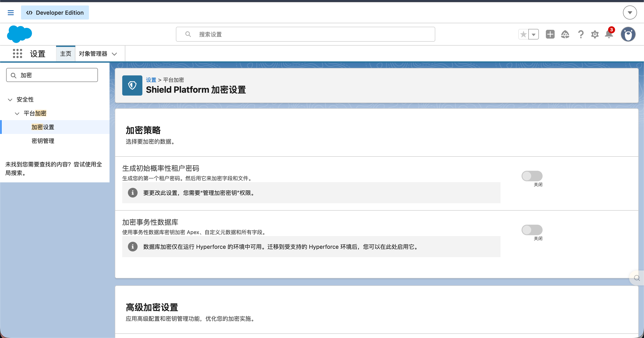Click the floating search icon at right edge
The image size is (644, 338).
click(x=637, y=278)
